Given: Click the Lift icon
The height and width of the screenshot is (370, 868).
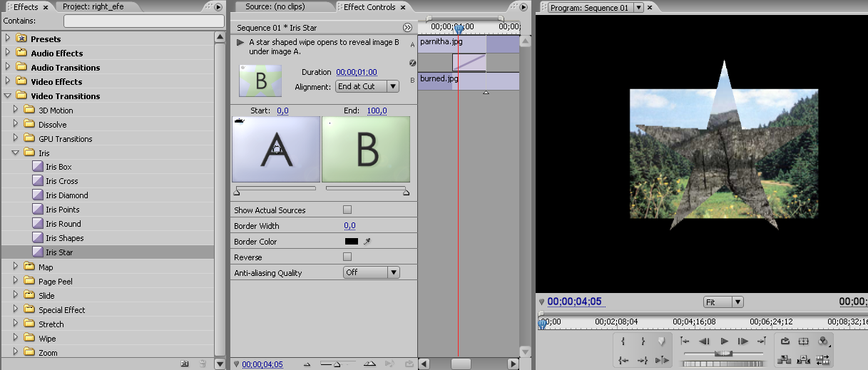Looking at the screenshot, I should [785, 360].
